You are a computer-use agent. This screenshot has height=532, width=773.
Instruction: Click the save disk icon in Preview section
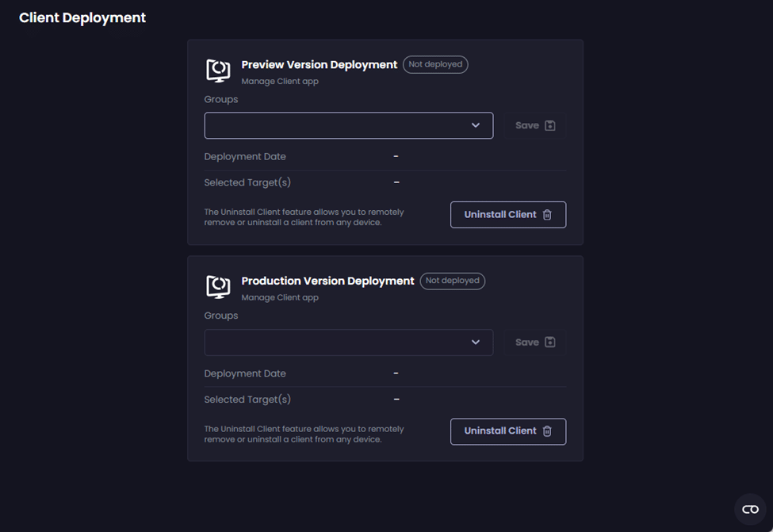pyautogui.click(x=551, y=126)
